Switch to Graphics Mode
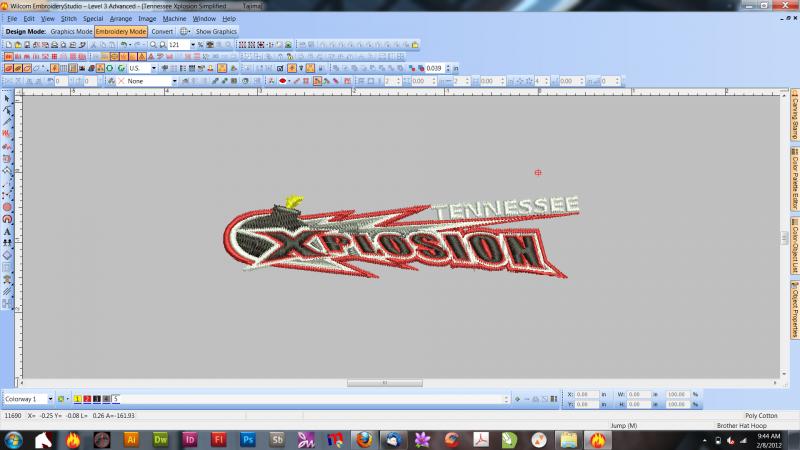This screenshot has height=450, width=800. tap(71, 32)
